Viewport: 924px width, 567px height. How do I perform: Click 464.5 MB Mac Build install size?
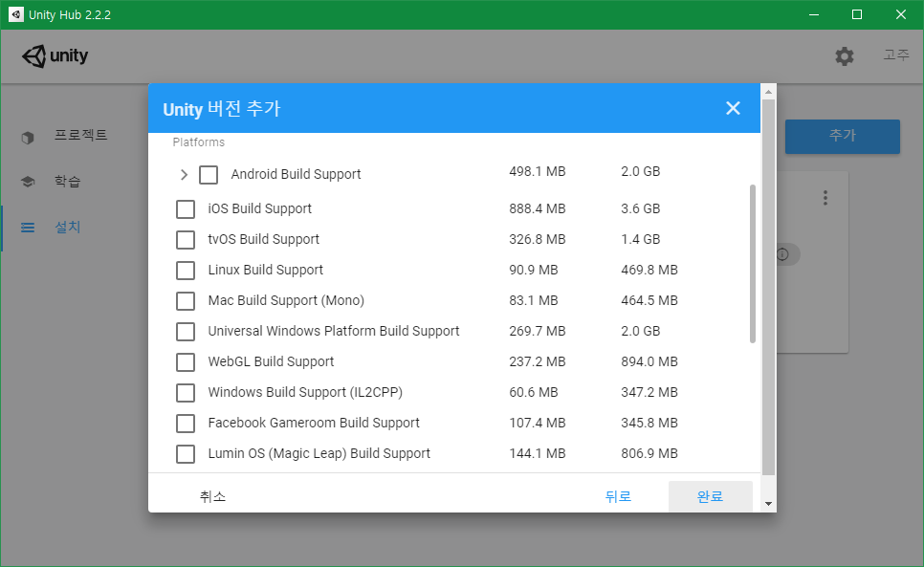(x=649, y=300)
